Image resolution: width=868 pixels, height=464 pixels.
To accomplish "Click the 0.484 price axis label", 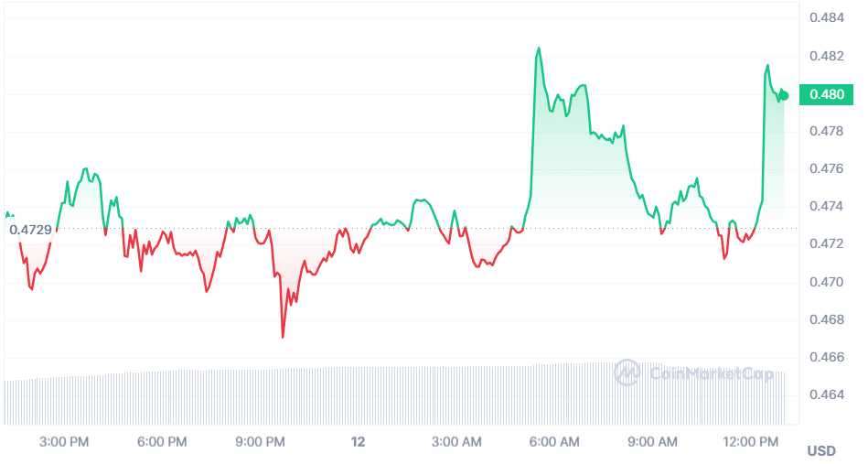I will point(826,18).
